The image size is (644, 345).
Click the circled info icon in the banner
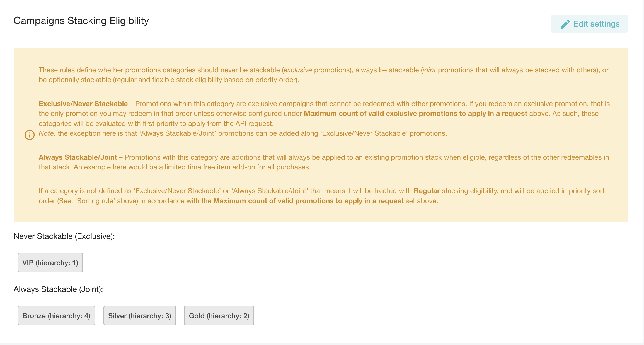point(30,135)
